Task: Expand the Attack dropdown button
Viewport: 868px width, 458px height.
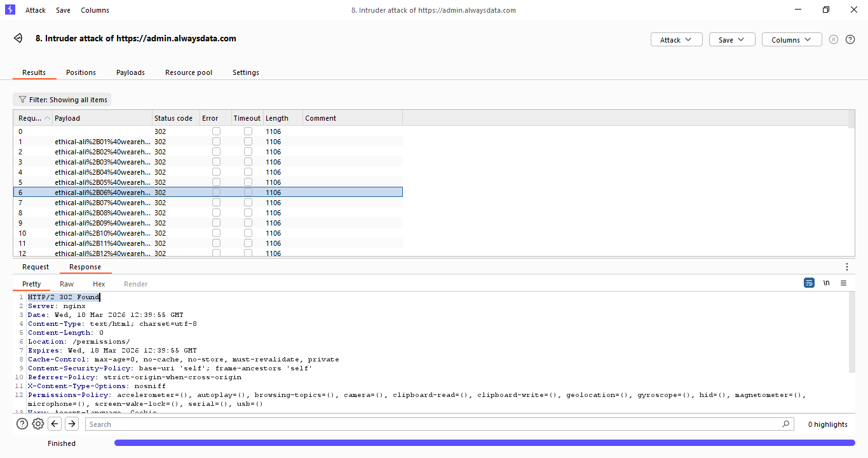Action: click(x=676, y=39)
